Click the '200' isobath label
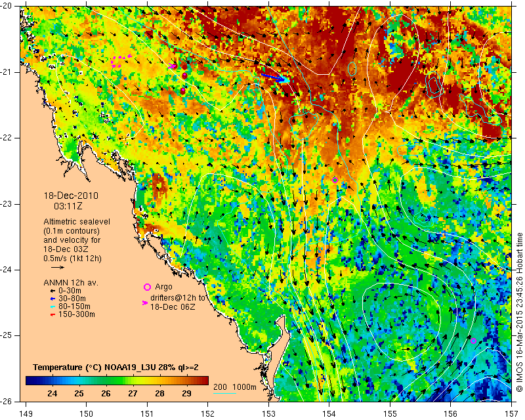 220,387
